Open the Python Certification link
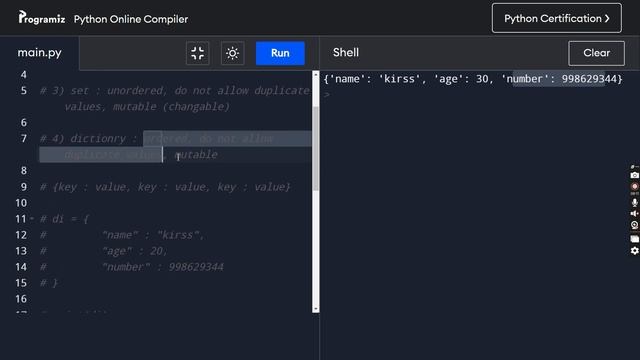The image size is (640, 360). [557, 18]
